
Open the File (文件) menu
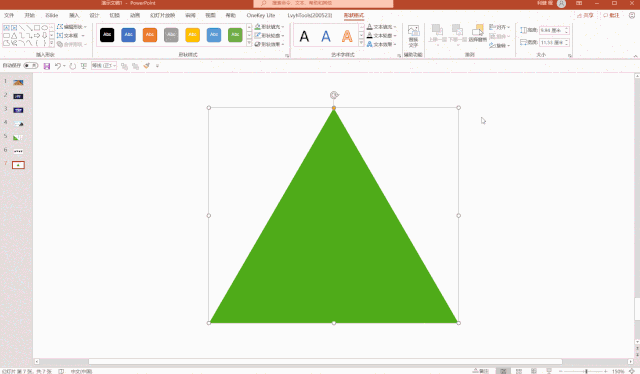pyautogui.click(x=9, y=15)
